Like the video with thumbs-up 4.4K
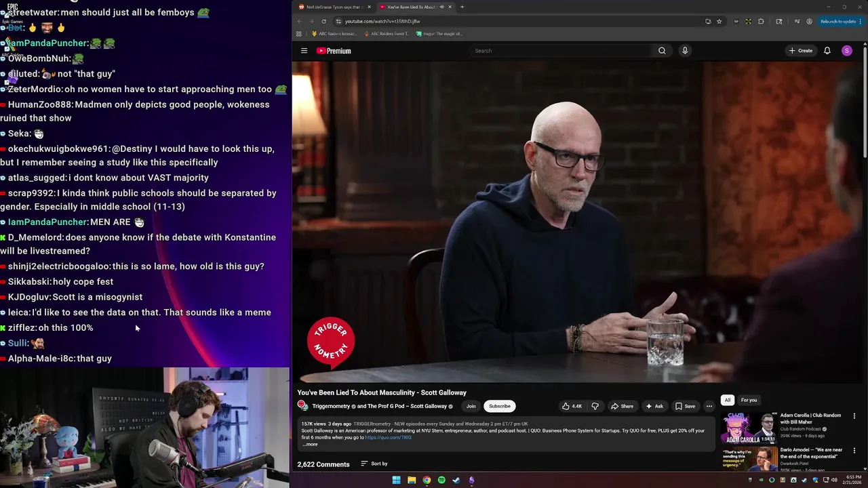 (572, 406)
